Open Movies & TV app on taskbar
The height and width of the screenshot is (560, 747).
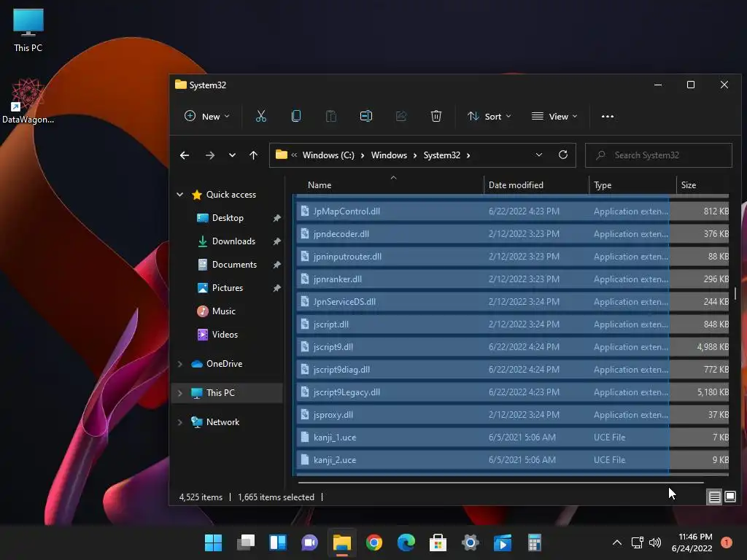(x=502, y=542)
